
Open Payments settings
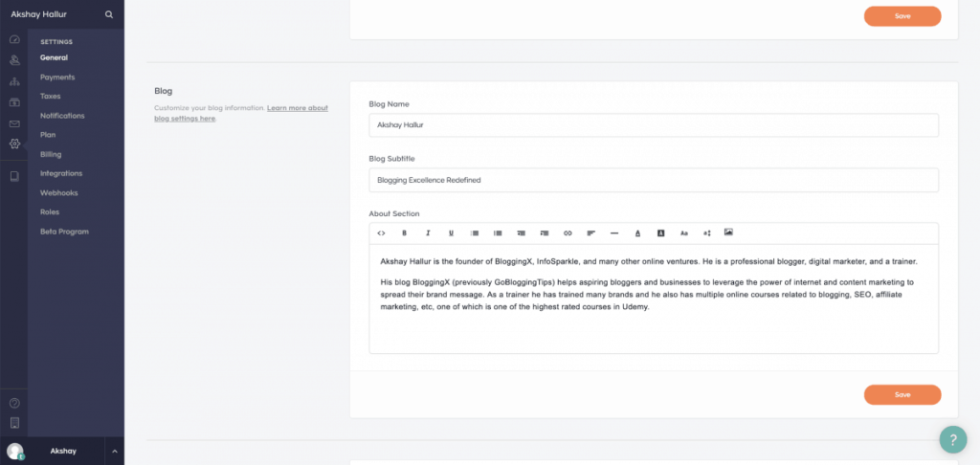coord(57,77)
